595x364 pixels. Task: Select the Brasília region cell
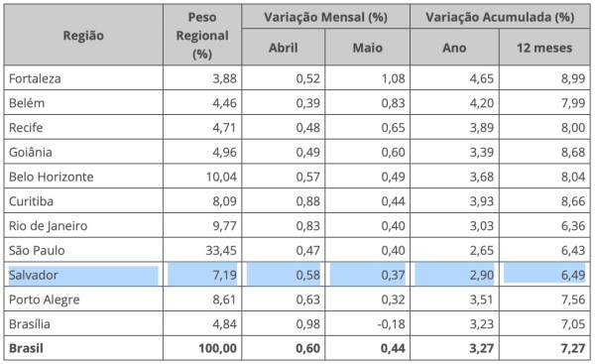[30, 323]
